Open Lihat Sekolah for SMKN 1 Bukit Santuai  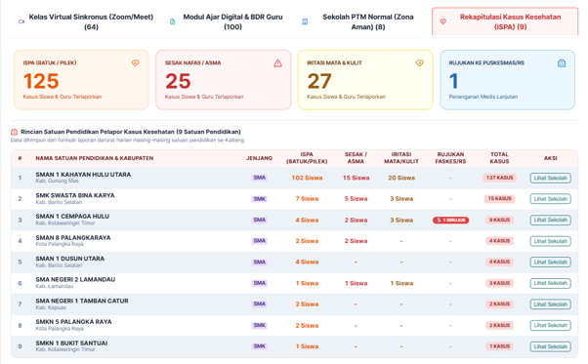click(550, 346)
